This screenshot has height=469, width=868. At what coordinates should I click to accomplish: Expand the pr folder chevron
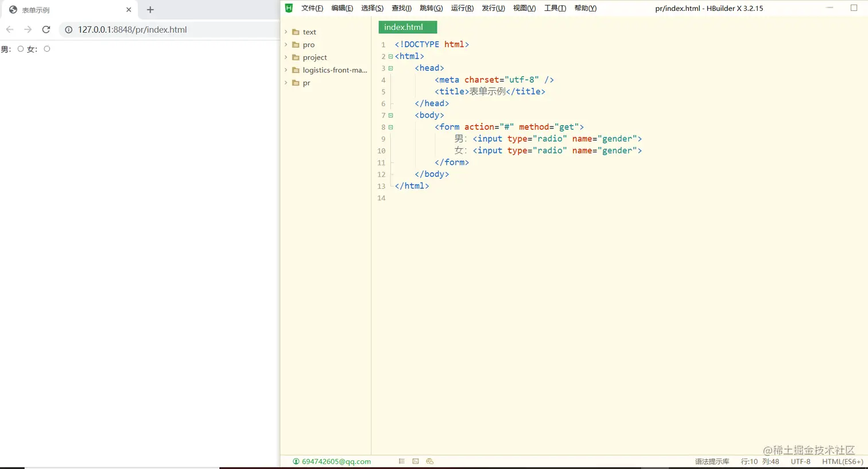[x=286, y=83]
